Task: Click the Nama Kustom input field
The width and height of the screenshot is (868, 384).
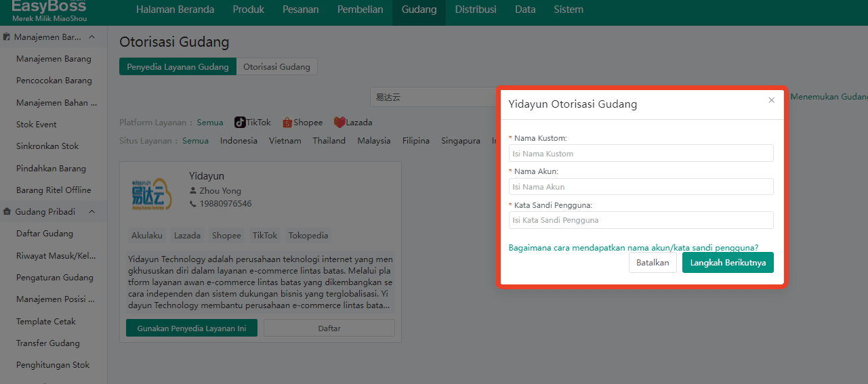Action: tap(641, 153)
